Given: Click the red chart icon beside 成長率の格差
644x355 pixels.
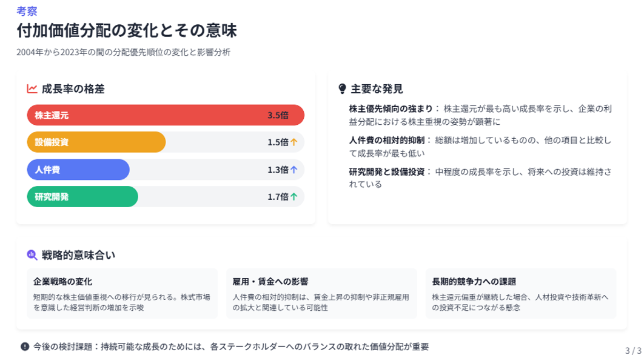Looking at the screenshot, I should tap(32, 88).
